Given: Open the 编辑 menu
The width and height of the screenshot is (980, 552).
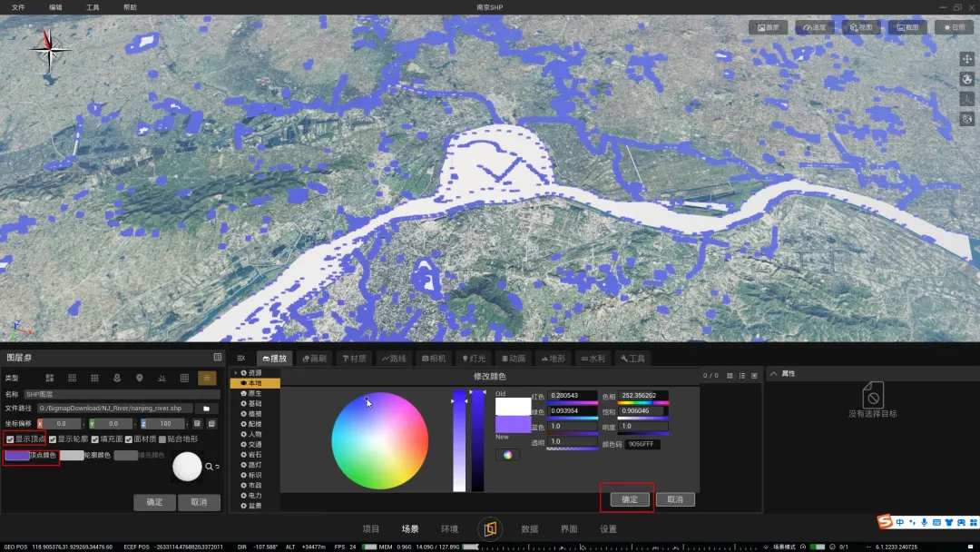Looking at the screenshot, I should click(x=55, y=7).
